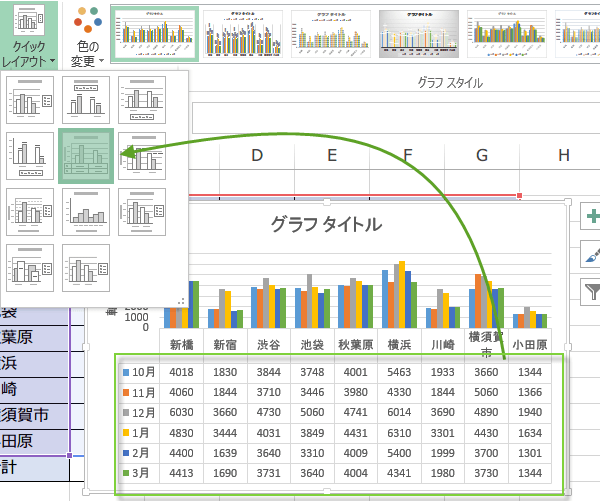Click the グラフ スタイル group label
This screenshot has width=600, height=501.
tap(450, 83)
